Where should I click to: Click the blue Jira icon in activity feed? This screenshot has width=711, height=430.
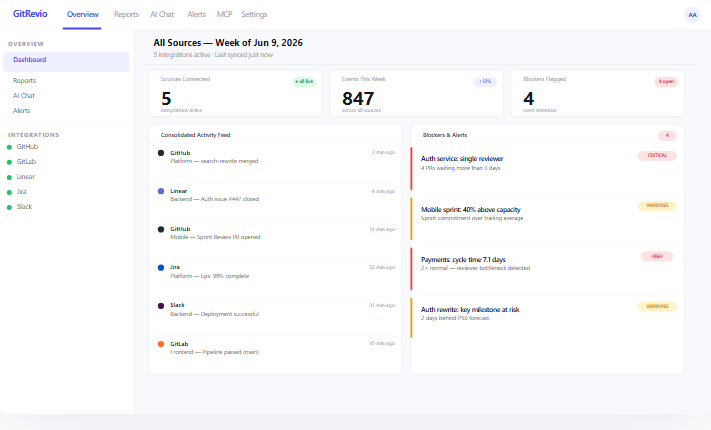pos(161,268)
